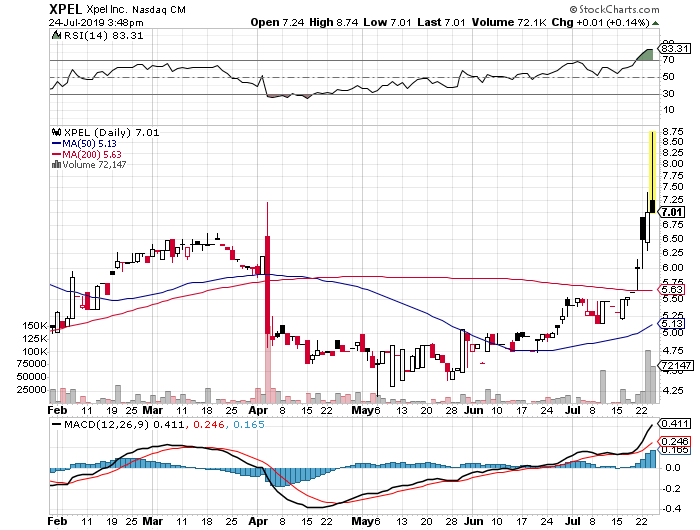
Task: Click the '22' label on MACD bottom axis end
Action: click(x=642, y=521)
